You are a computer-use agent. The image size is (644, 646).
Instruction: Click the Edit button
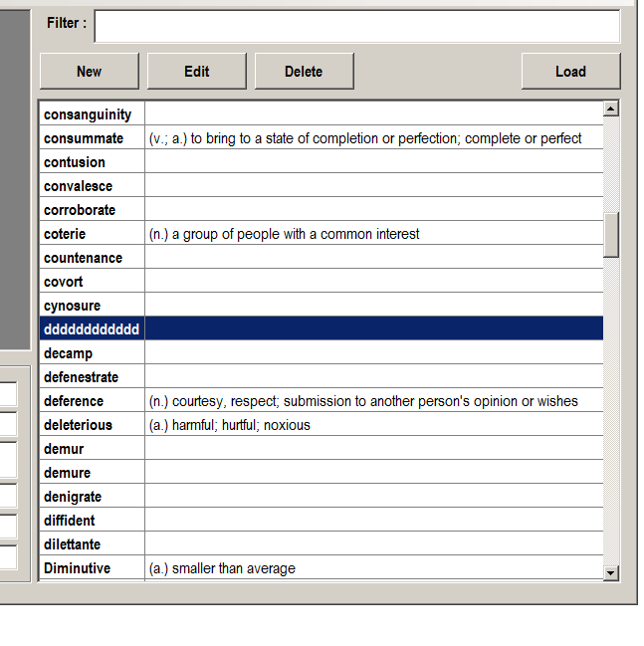[x=196, y=71]
